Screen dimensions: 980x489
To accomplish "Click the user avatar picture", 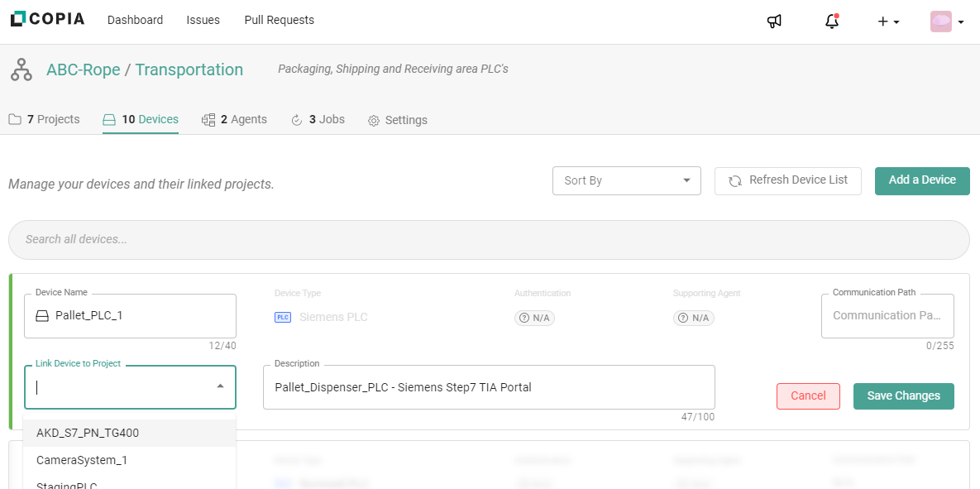I will [x=940, y=22].
